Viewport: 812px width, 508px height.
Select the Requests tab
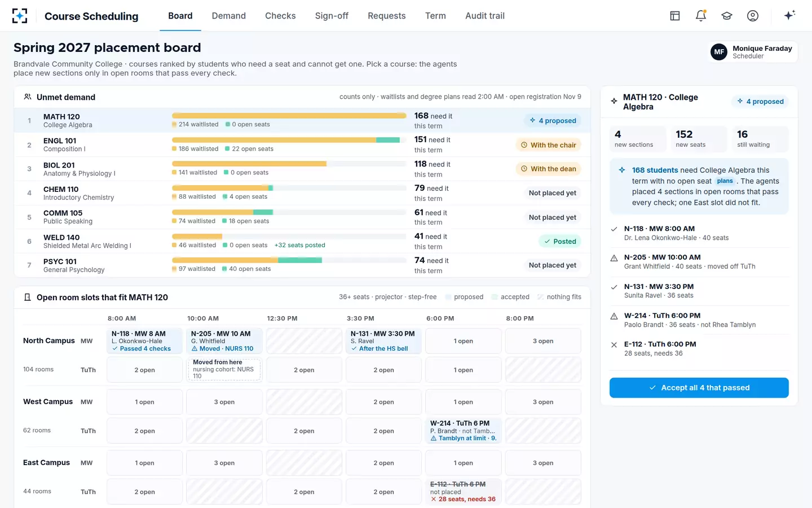pos(387,16)
